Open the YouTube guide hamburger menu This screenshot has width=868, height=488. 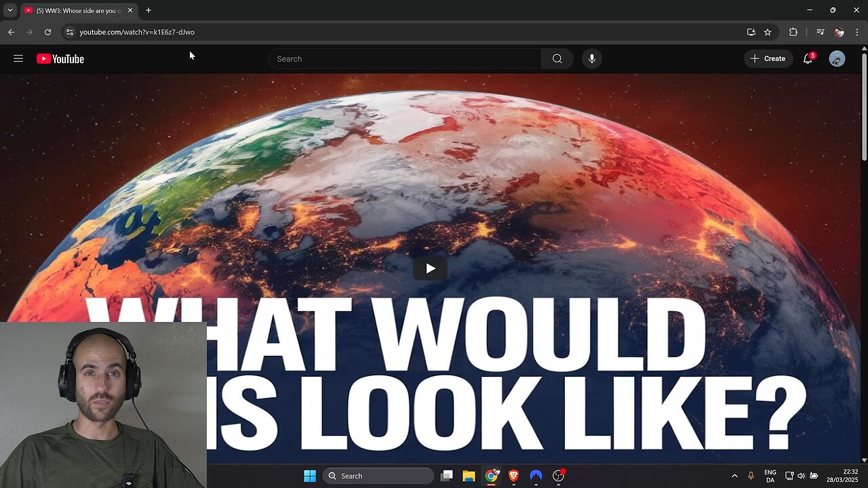pyautogui.click(x=18, y=59)
